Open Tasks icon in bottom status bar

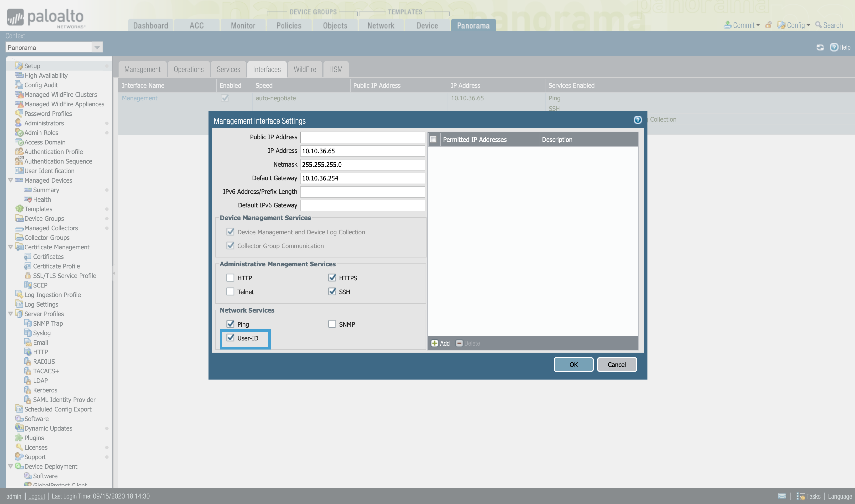(x=801, y=496)
